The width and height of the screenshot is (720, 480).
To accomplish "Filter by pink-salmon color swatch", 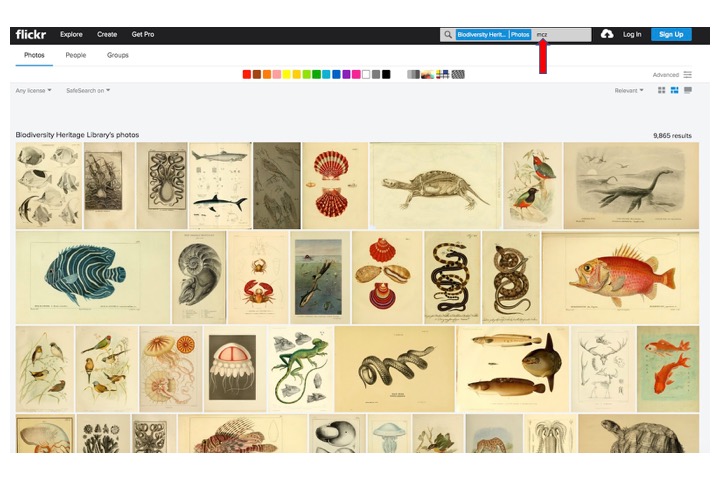I will pos(276,74).
